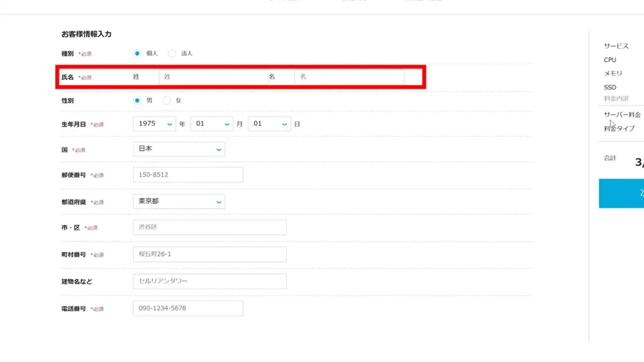Expand the birth month dropdown
Image resolution: width=644 pixels, height=362 pixels.
click(x=212, y=124)
